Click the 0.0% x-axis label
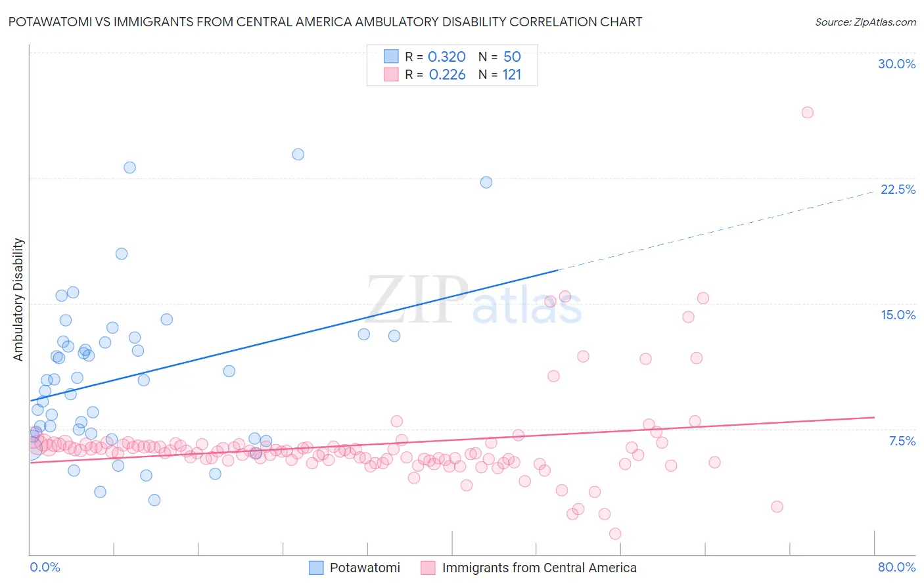Screen dimensions: 924x586 click(x=45, y=567)
